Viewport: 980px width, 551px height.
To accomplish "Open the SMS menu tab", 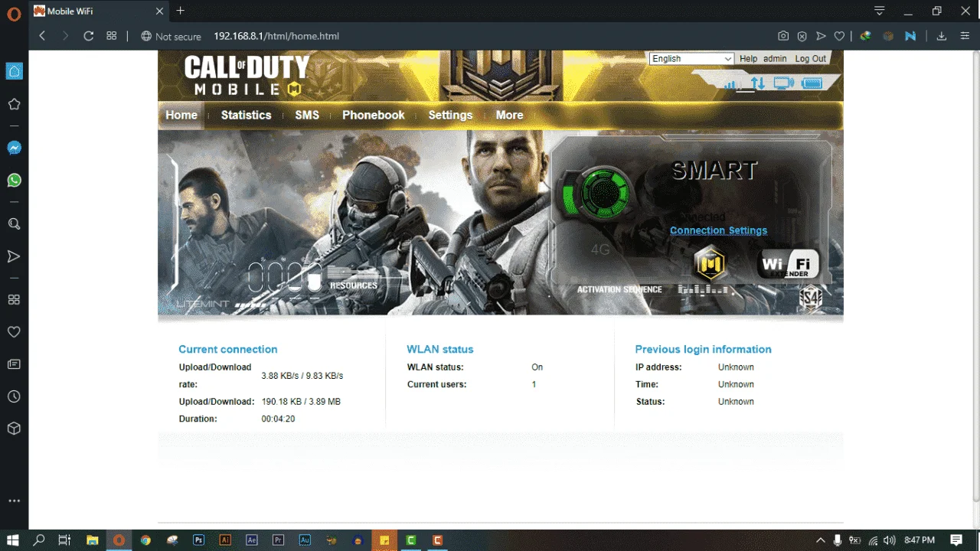I will click(x=307, y=115).
